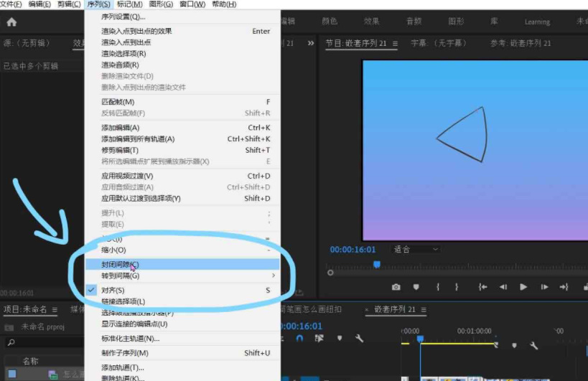
Task: Open 序列设置(Q)... menu entry
Action: click(x=182, y=17)
